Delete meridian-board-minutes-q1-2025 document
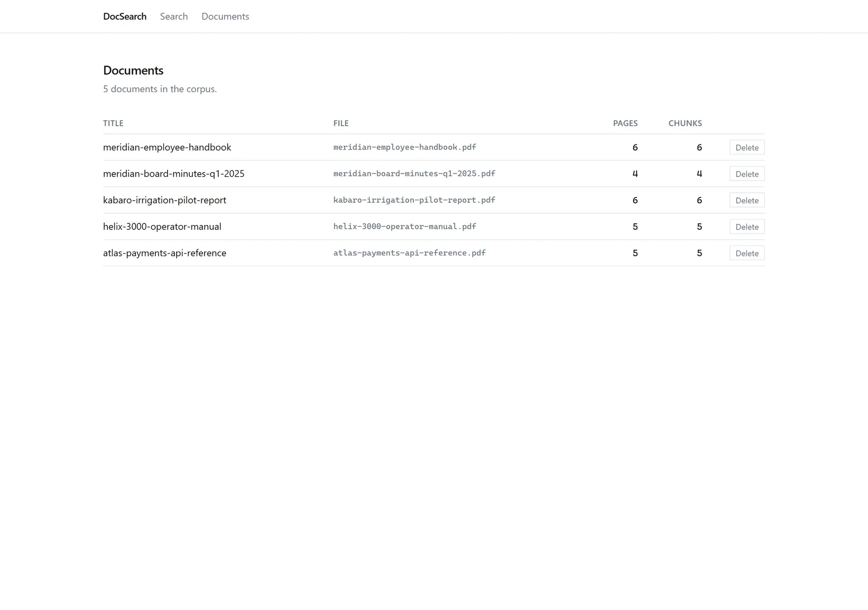The width and height of the screenshot is (868, 610). click(747, 174)
